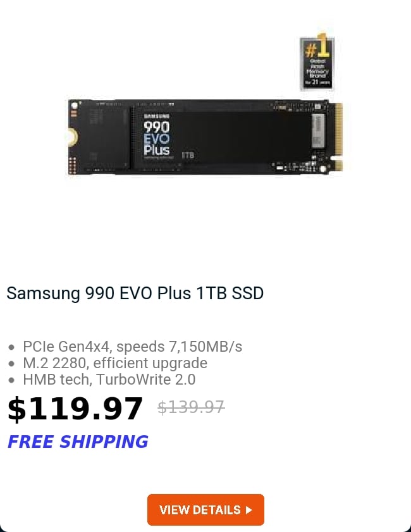Viewport: 411px width, 532px height.
Task: Click the 1TB marking on the SSD sticker
Action: [188, 155]
